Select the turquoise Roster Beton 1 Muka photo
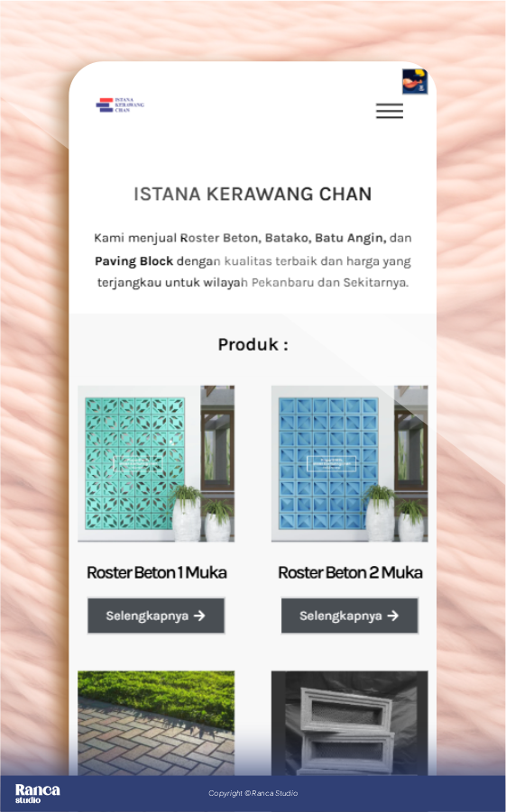The image size is (506, 812). [x=156, y=463]
